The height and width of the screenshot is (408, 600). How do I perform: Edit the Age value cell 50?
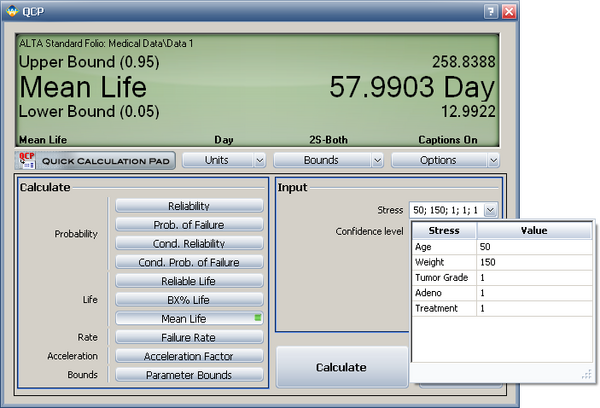534,247
